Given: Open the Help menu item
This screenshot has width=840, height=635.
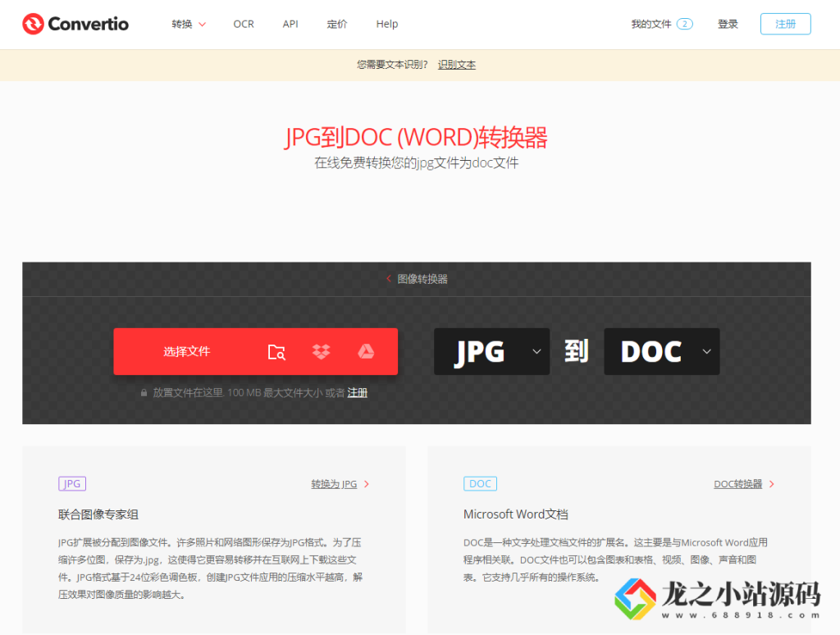Looking at the screenshot, I should pos(387,24).
